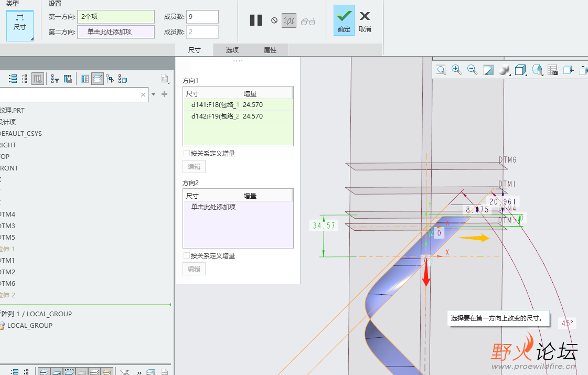Switch to the 尺寸 tab
This screenshot has height=375, width=588.
point(194,50)
